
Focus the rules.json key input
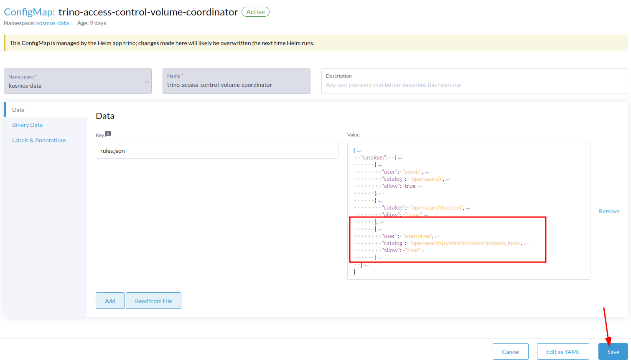pos(217,151)
